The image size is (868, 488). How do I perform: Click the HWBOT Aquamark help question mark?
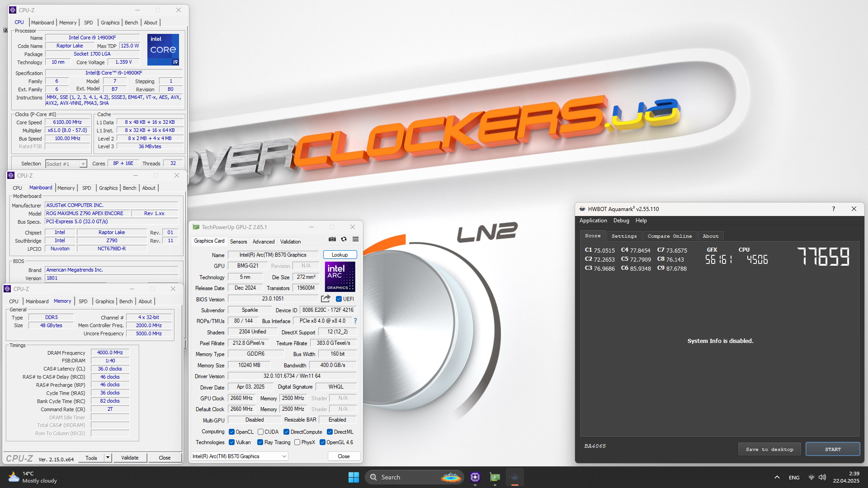[833, 209]
